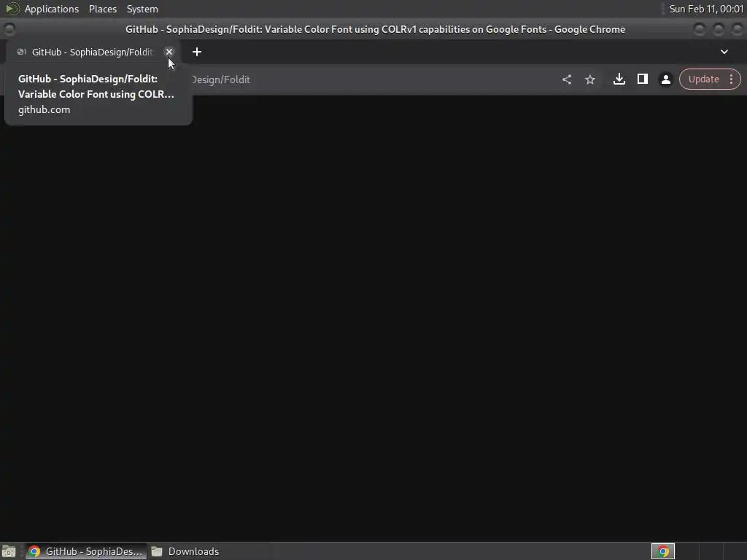Open the System menu
Viewport: 747px width, 560px height.
click(x=142, y=9)
